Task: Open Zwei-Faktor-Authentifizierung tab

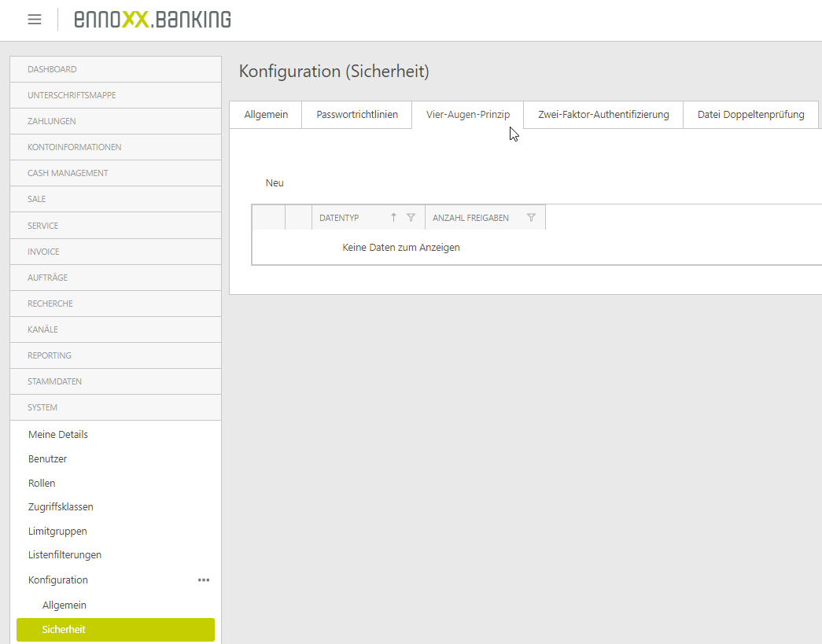Action: (603, 114)
